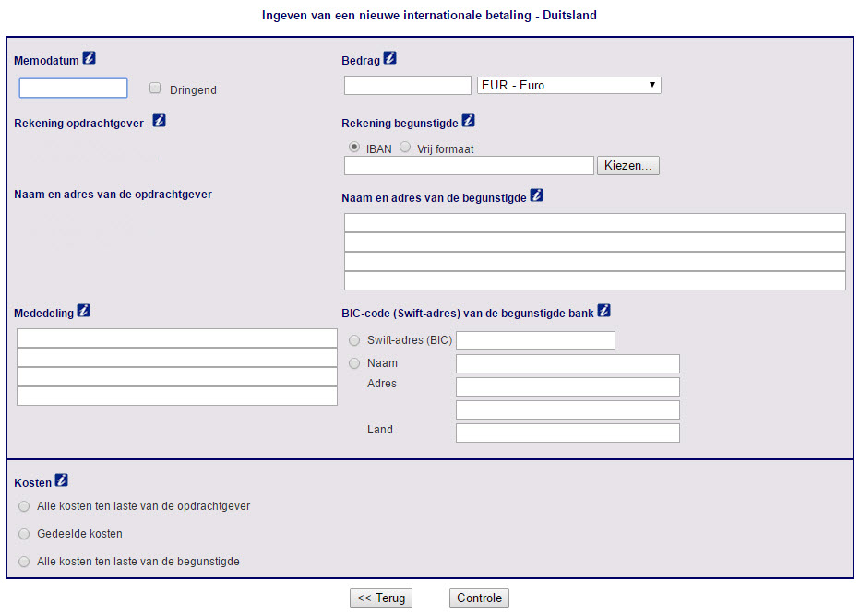This screenshot has width=860, height=616.
Task: Click the help icon next to Kosten
Action: pos(61,480)
